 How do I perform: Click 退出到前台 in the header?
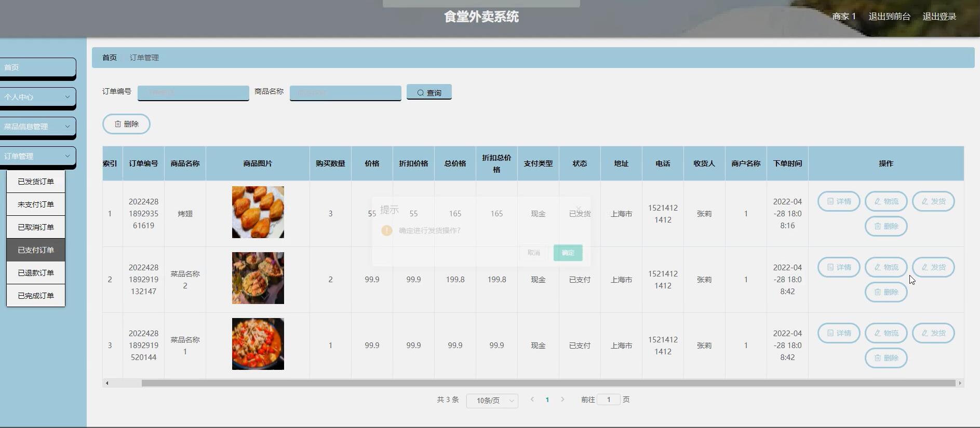point(890,17)
